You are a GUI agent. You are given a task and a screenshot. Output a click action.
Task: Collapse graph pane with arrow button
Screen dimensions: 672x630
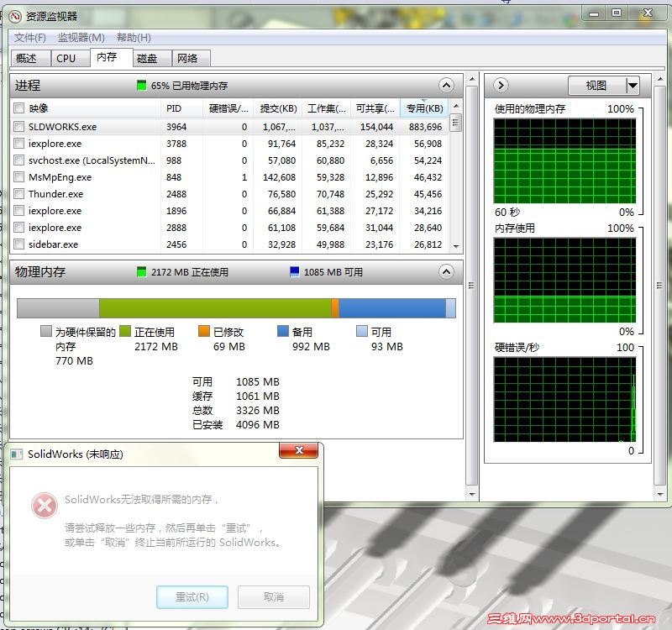tap(501, 86)
